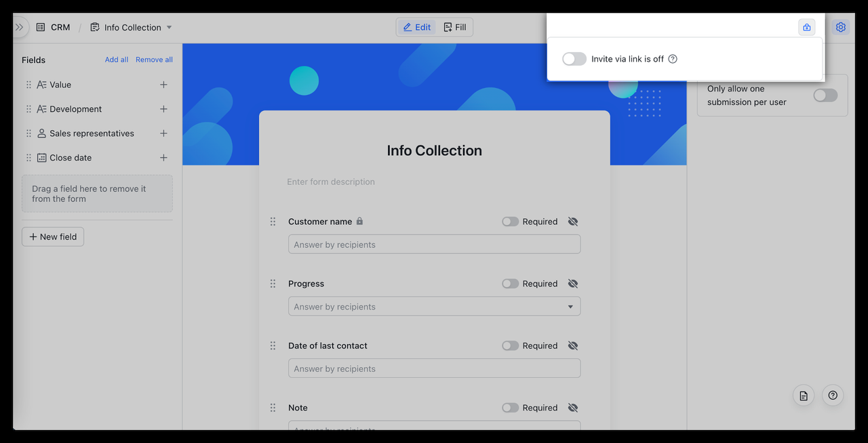The image size is (868, 443).
Task: Open the help question mark button at bottom right
Action: point(833,396)
